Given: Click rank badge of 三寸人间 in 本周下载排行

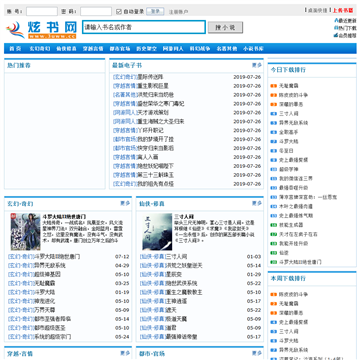Looking at the screenshot, I should coord(274,332).
